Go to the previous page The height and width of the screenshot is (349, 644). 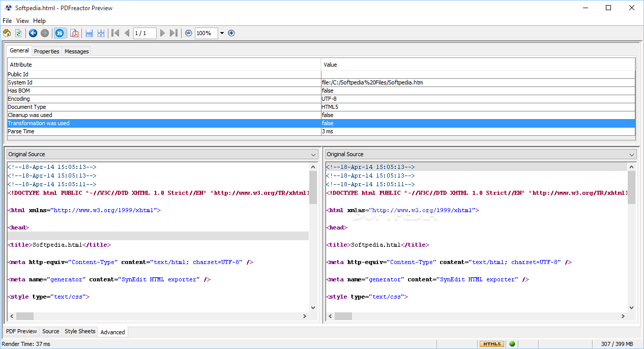pyautogui.click(x=127, y=33)
